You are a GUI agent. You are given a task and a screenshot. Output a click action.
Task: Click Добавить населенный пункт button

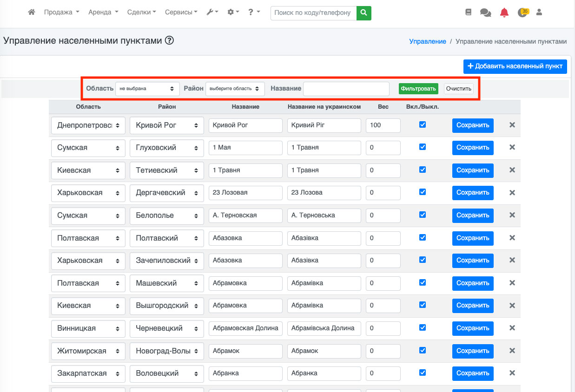pyautogui.click(x=515, y=66)
